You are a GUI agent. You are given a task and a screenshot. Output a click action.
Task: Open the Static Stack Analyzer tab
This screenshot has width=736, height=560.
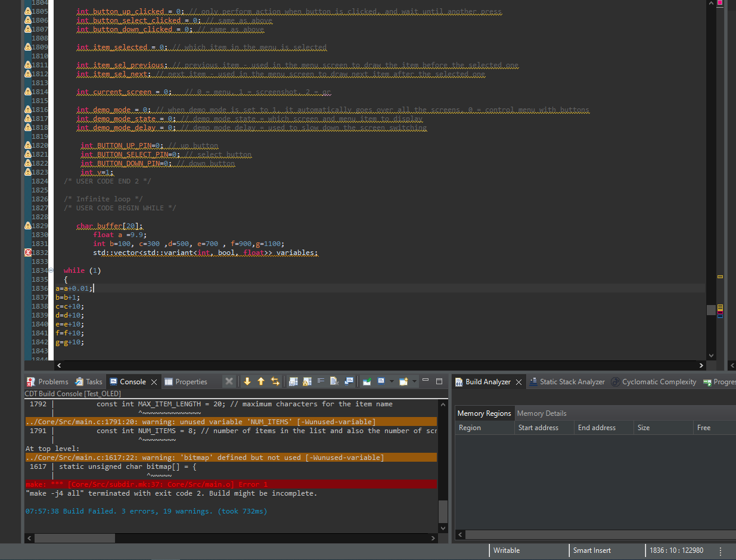(567, 382)
